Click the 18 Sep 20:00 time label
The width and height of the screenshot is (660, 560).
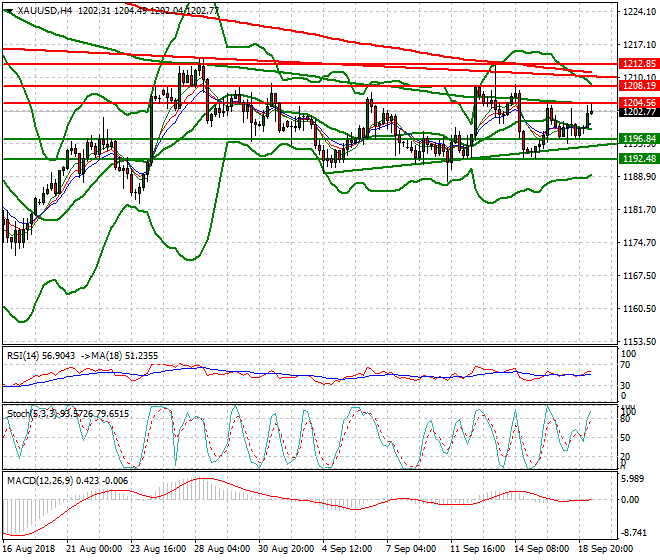pos(606,549)
